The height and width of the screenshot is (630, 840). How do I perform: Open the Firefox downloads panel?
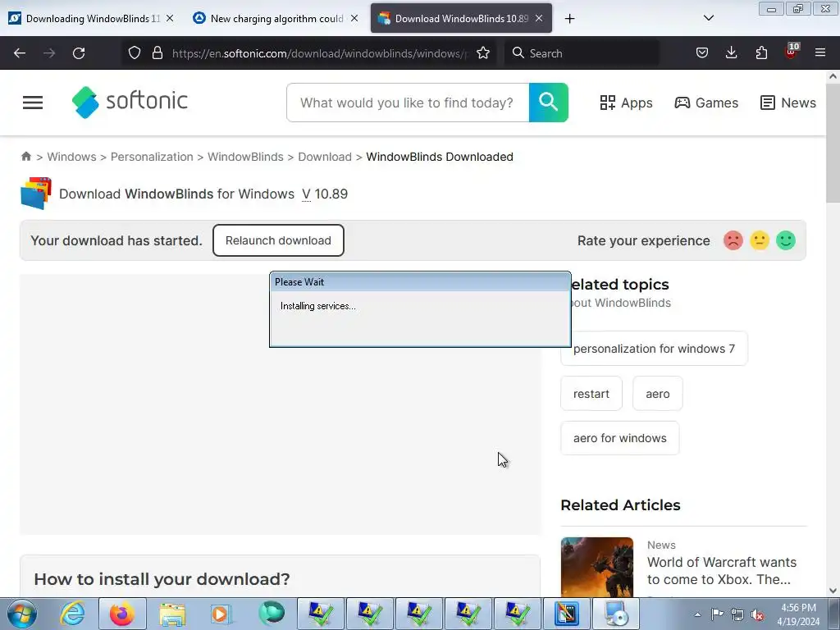pos(731,53)
